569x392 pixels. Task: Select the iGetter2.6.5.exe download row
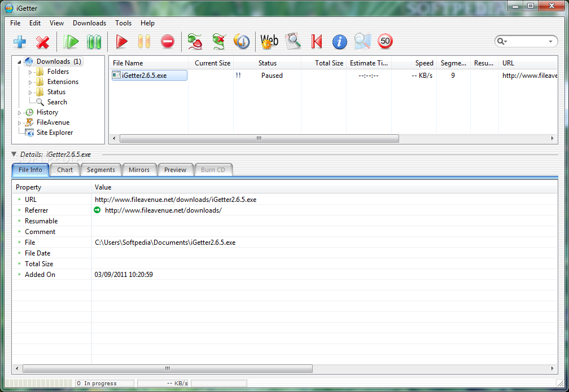click(x=149, y=76)
